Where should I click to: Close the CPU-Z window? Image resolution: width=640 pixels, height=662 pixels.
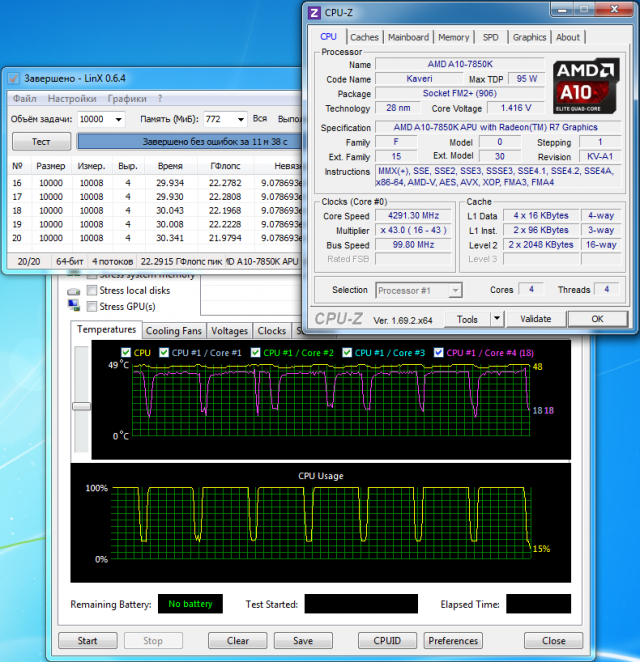pos(614,9)
